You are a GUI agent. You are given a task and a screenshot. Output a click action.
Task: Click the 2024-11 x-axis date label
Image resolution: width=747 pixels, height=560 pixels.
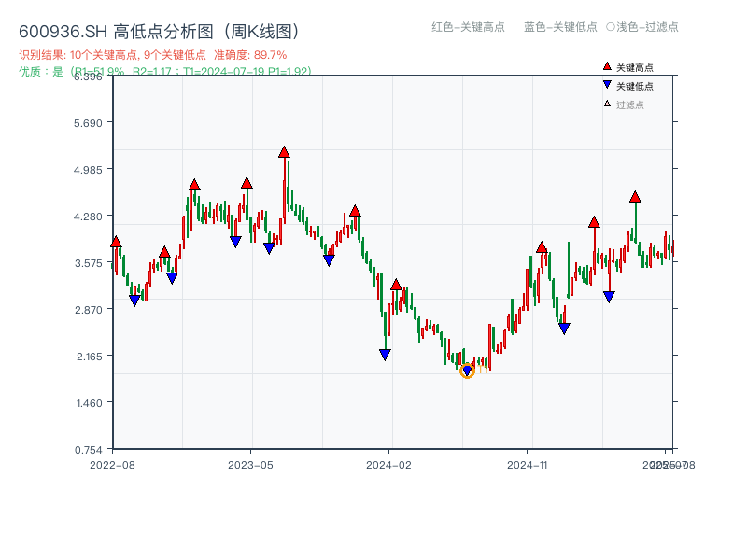(x=527, y=465)
